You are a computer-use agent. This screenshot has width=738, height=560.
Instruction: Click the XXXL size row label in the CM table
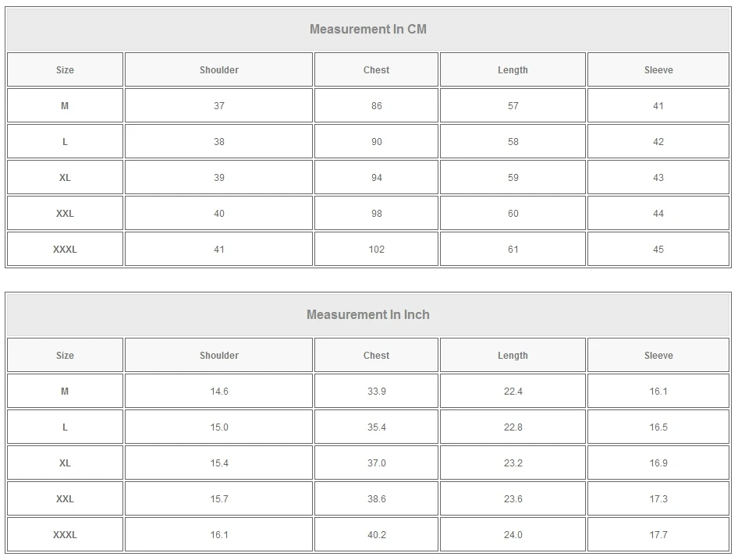(65, 250)
